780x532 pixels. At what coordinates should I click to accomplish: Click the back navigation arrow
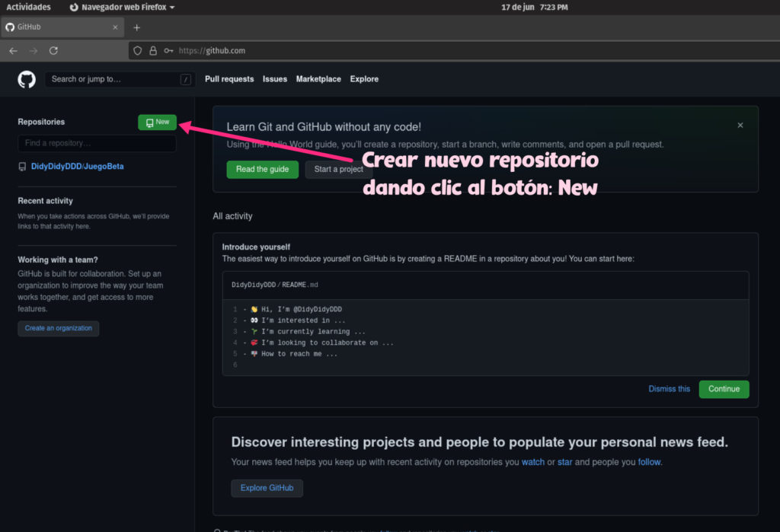[x=13, y=50]
